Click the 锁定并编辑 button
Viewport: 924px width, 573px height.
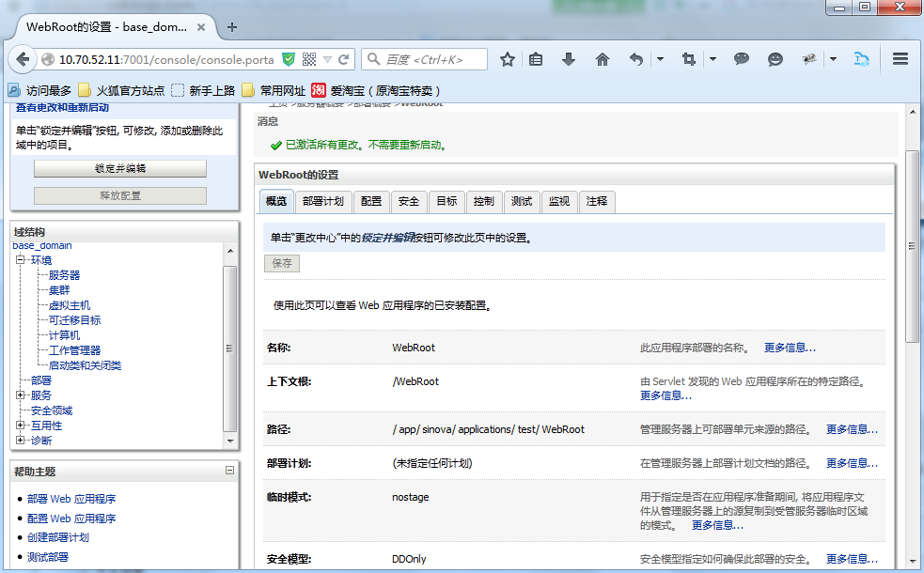click(x=120, y=168)
